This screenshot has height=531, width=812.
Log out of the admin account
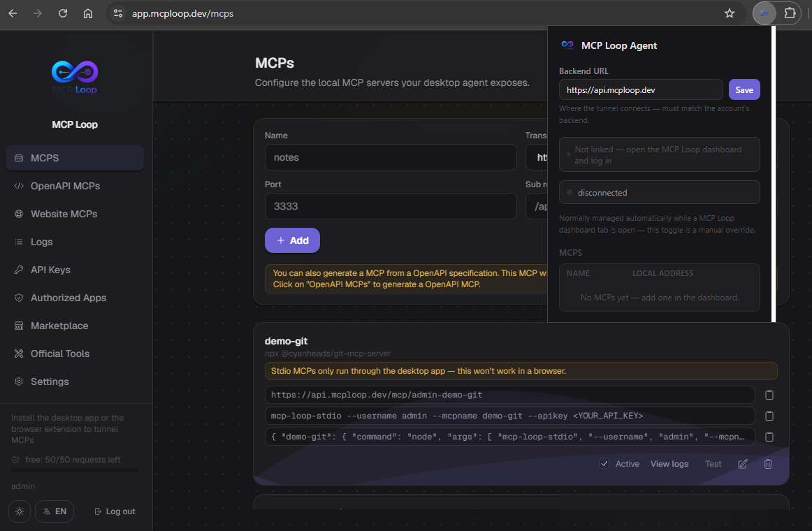[x=115, y=511]
